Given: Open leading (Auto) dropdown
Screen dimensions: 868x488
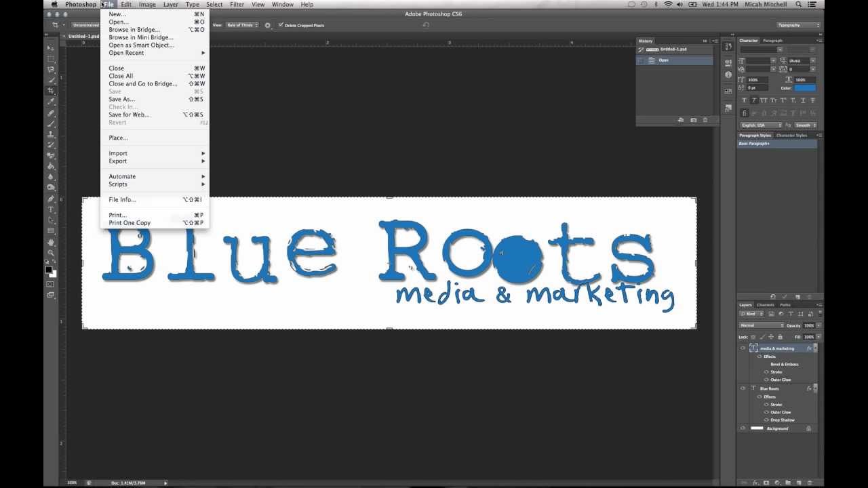Looking at the screenshot, I should (813, 60).
